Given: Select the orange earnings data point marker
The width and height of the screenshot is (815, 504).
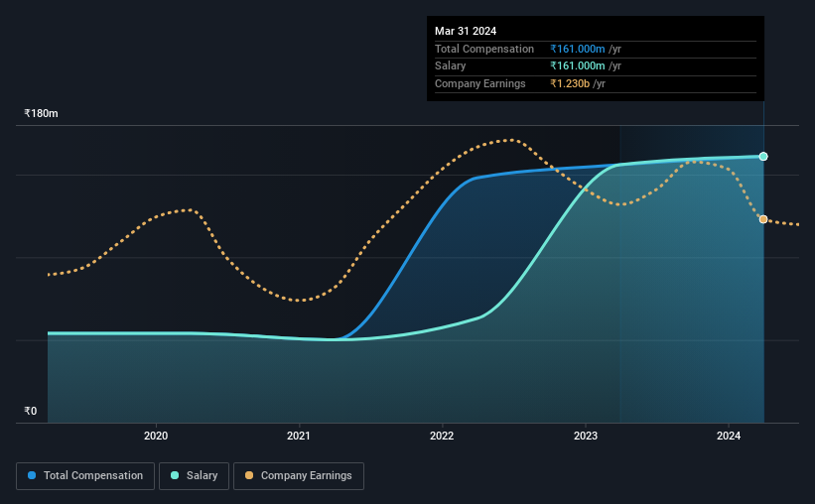Looking at the screenshot, I should click(x=763, y=219).
